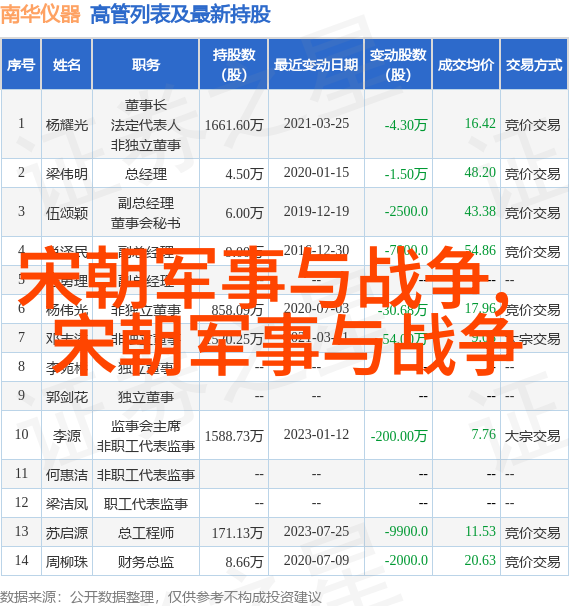Screen dimensions: 569x606
Task: Click the 变动股数(股) column header
Action: (398, 64)
